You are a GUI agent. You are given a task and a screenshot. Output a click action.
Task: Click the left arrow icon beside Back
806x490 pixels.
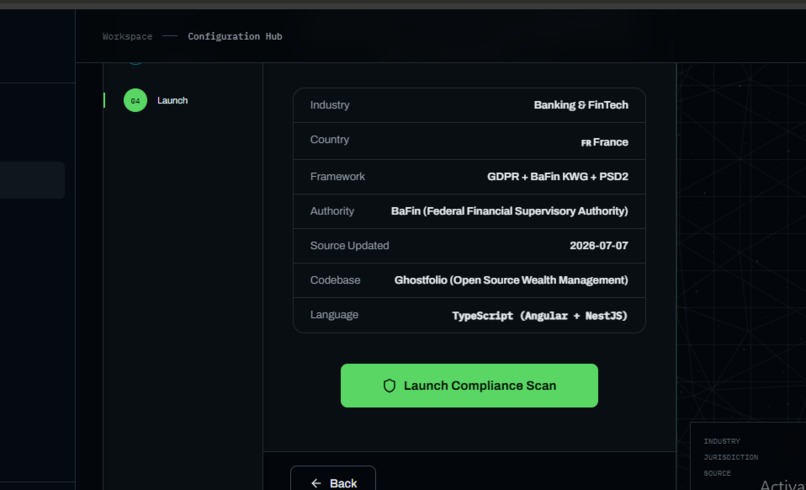coord(316,483)
